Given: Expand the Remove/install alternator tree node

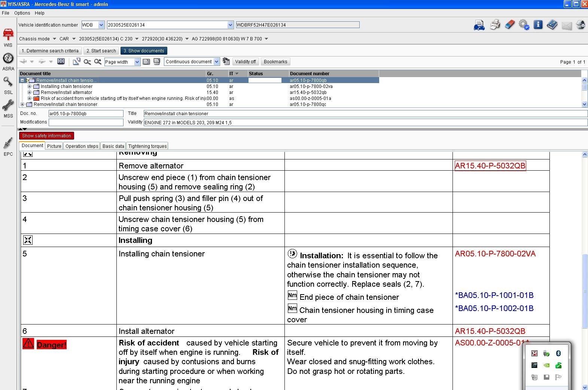Looking at the screenshot, I should pyautogui.click(x=30, y=92).
